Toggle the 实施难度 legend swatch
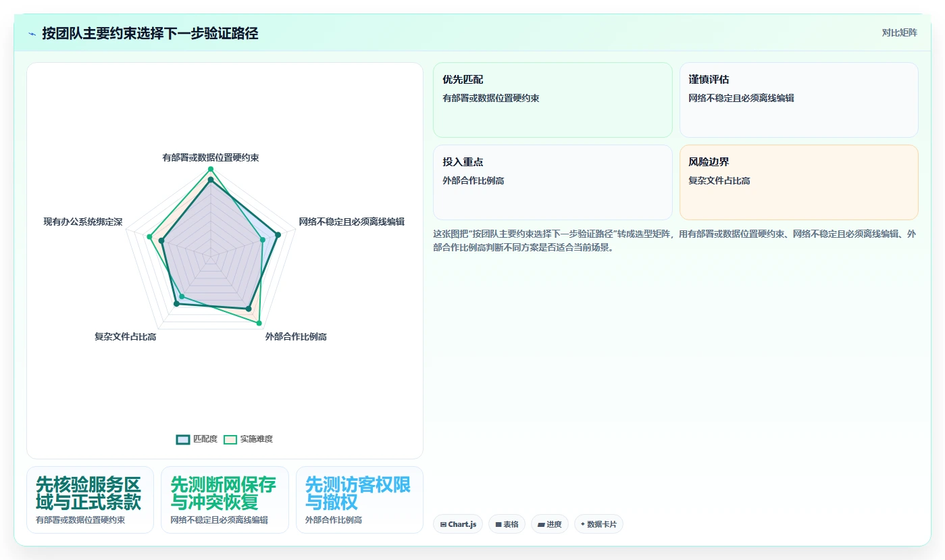The width and height of the screenshot is (945, 560). coord(230,439)
